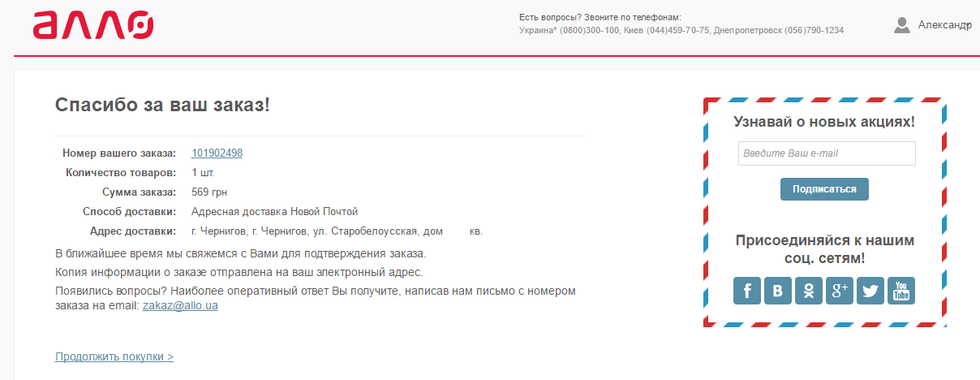Open the Twitter social page
980x380 pixels.
[x=870, y=291]
